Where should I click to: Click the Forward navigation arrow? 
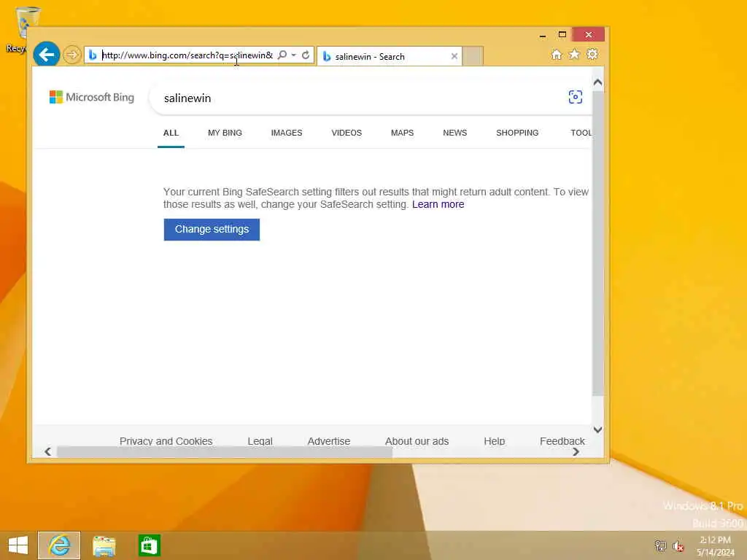[72, 55]
